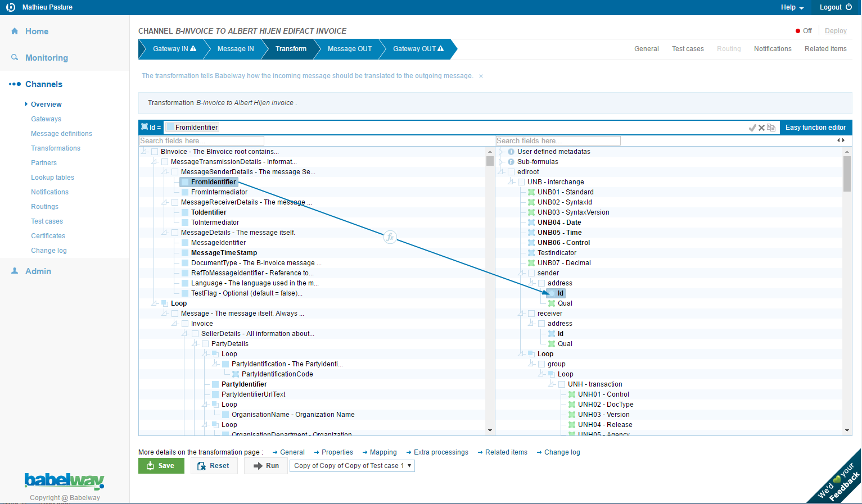
Task: Cancel formula with the X icon
Action: 761,128
